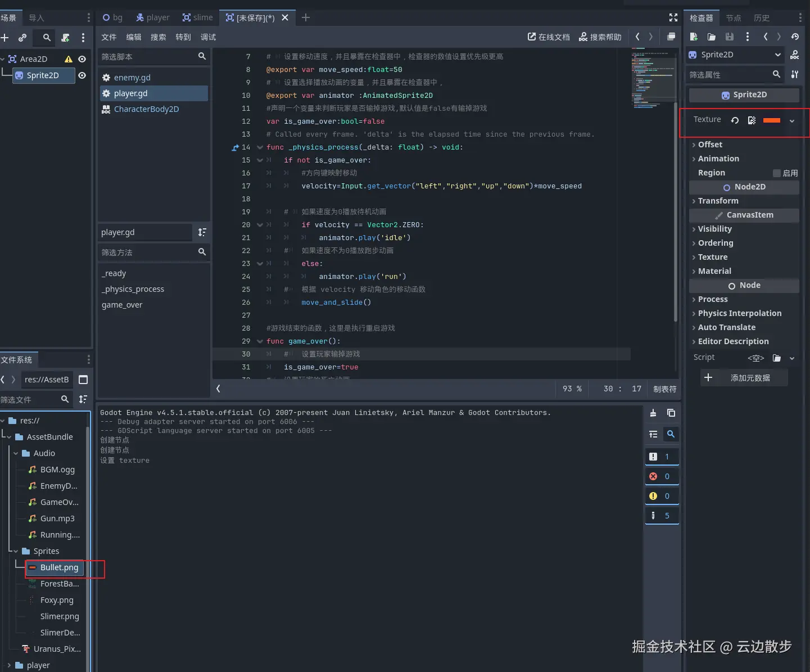Open inspector extra resource options

coord(747,37)
